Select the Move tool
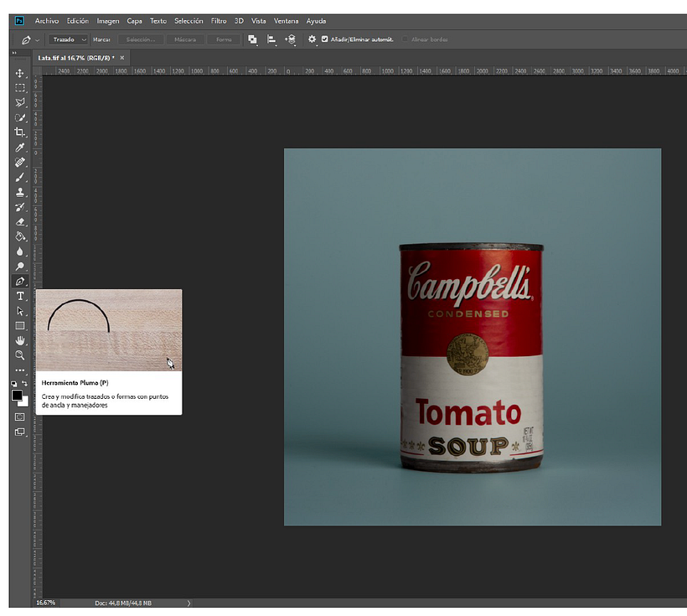The height and width of the screenshot is (616, 687). tap(20, 73)
